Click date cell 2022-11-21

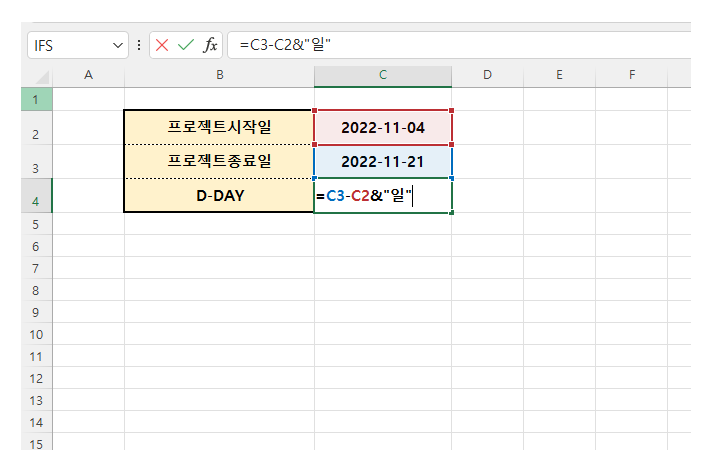[383, 161]
